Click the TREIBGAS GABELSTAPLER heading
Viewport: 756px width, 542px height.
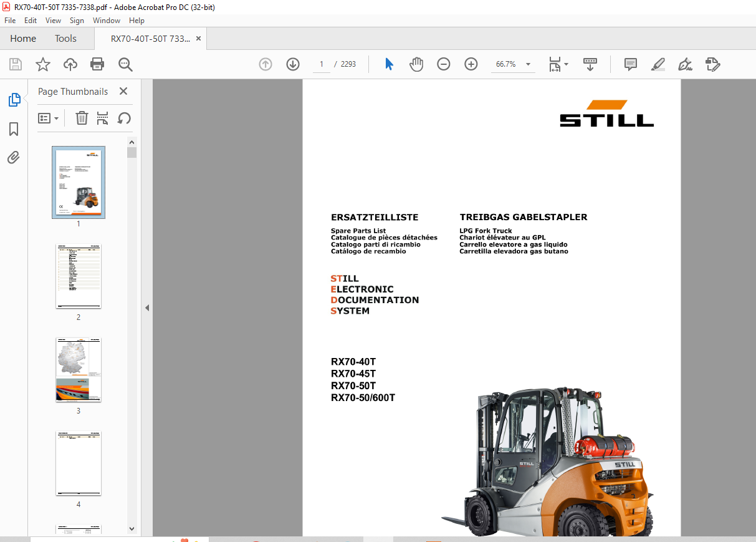(x=524, y=218)
